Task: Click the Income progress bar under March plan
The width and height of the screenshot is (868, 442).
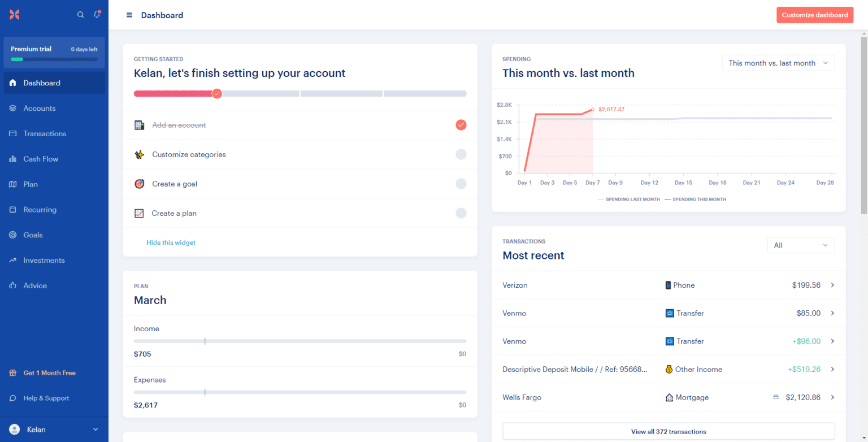Action: coord(300,341)
